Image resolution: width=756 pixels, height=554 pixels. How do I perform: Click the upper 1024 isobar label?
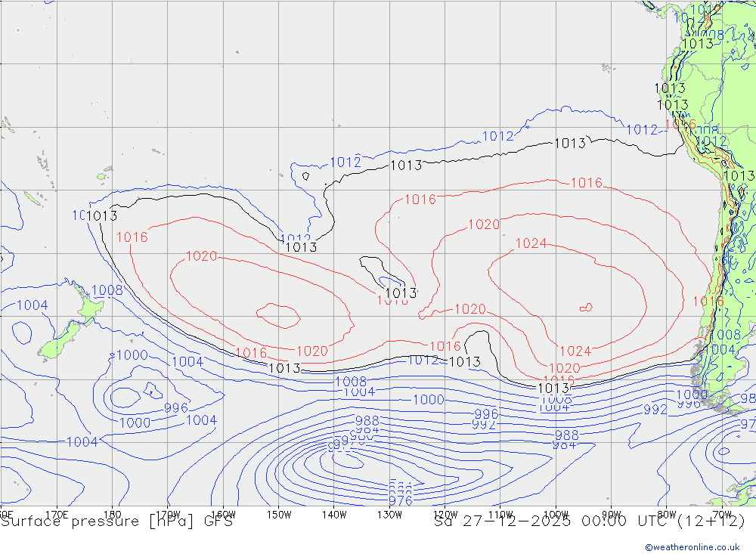tap(531, 243)
